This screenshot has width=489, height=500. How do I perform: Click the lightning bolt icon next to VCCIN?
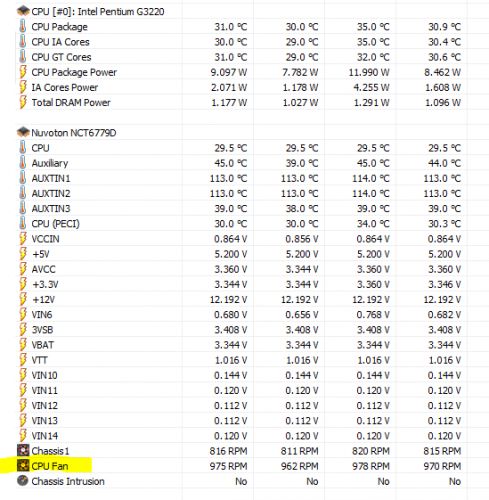pos(23,239)
